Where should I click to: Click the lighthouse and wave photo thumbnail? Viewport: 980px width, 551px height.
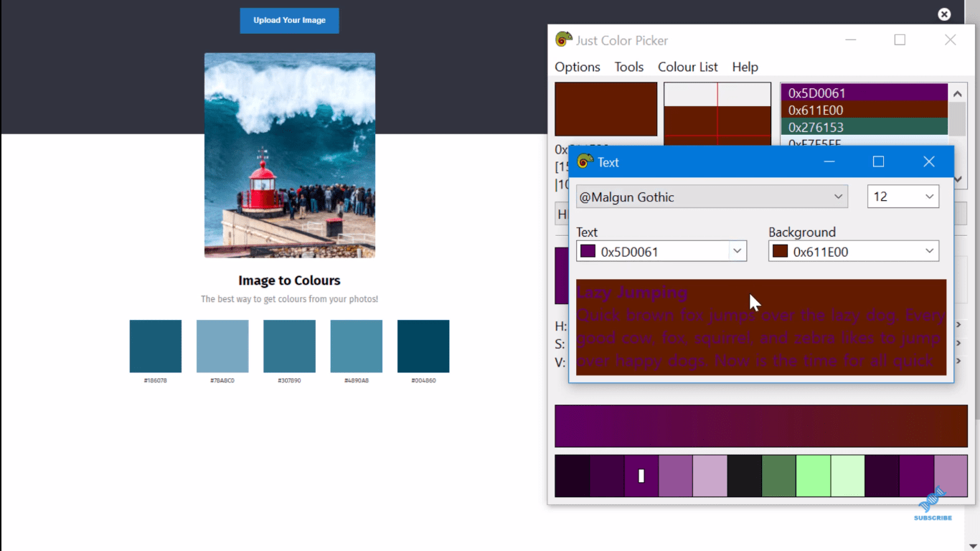pos(290,155)
